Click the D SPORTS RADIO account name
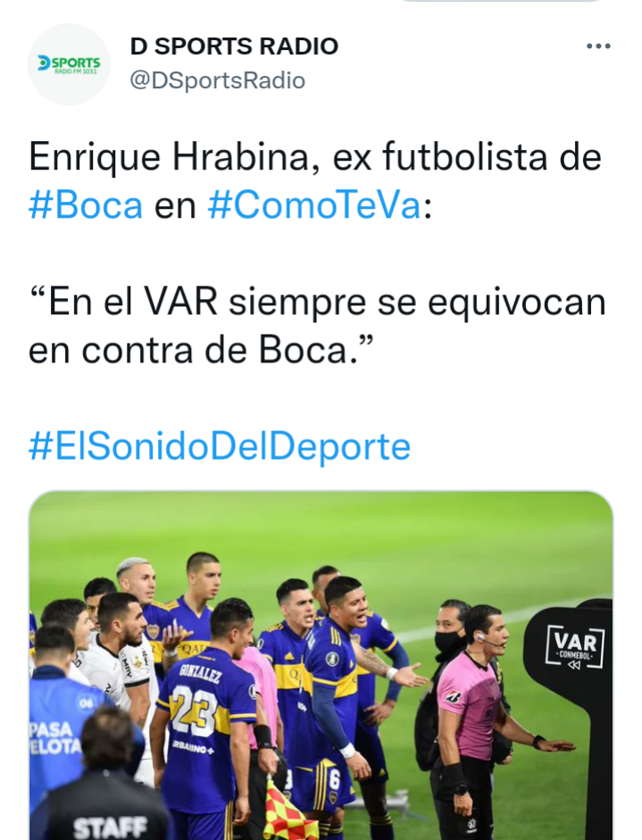This screenshot has height=840, width=642. tap(234, 46)
